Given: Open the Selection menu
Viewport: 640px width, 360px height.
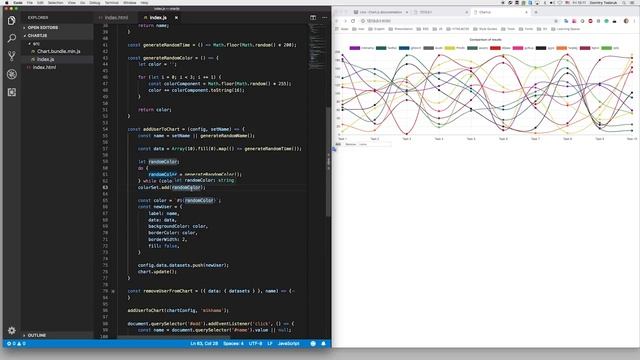Looking at the screenshot, I should [55, 2].
